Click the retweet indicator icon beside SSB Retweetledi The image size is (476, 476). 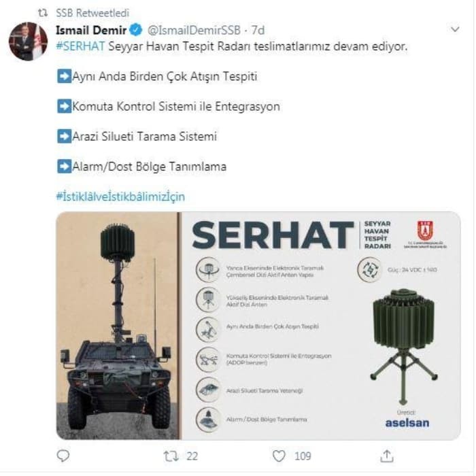[x=43, y=13]
